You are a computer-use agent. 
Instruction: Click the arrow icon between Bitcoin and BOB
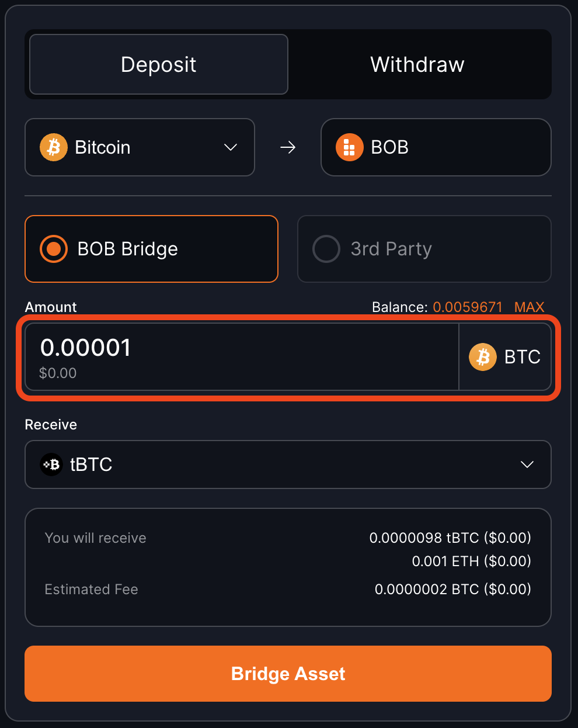coord(287,147)
